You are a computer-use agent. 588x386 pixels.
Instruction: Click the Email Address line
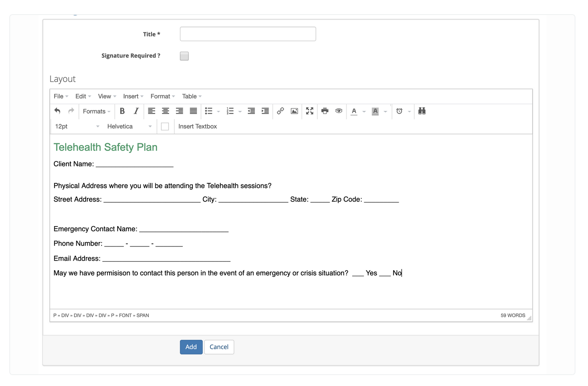pos(142,259)
